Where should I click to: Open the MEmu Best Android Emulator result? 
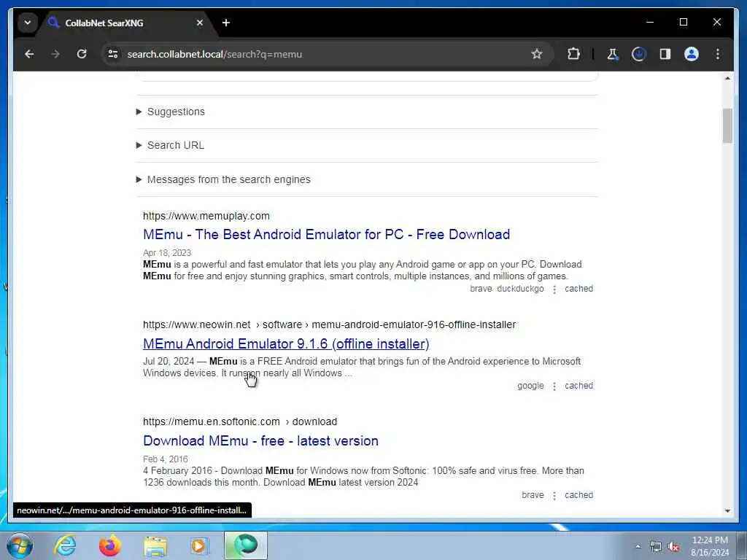(326, 234)
